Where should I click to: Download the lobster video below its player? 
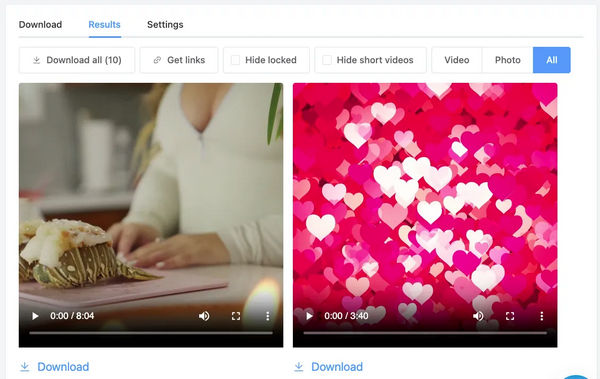click(x=54, y=367)
